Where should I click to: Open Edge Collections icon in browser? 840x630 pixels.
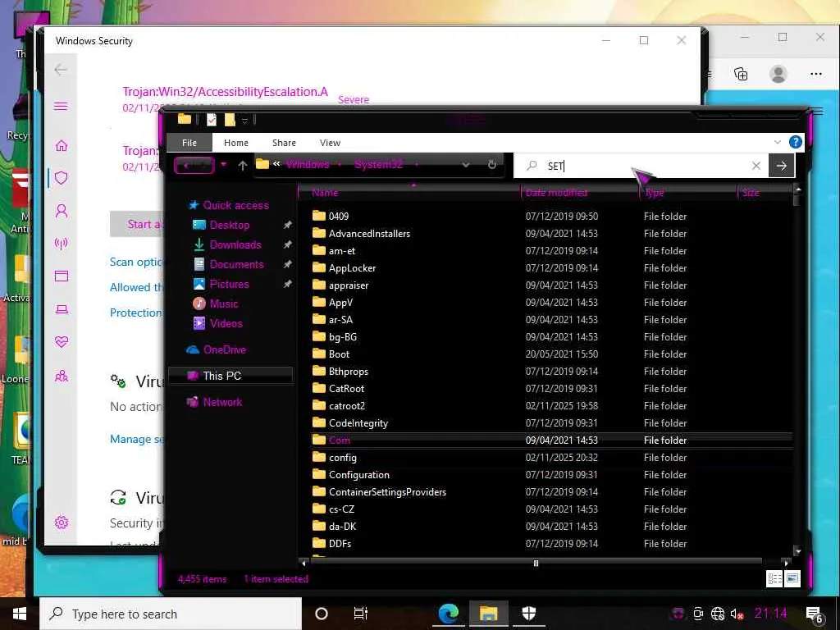tap(741, 74)
